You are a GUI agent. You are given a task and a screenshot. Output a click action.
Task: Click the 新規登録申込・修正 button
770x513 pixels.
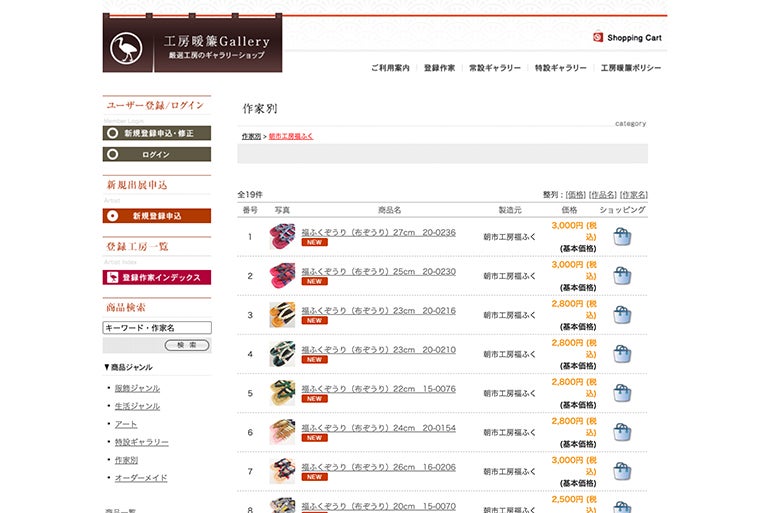pyautogui.click(x=157, y=133)
